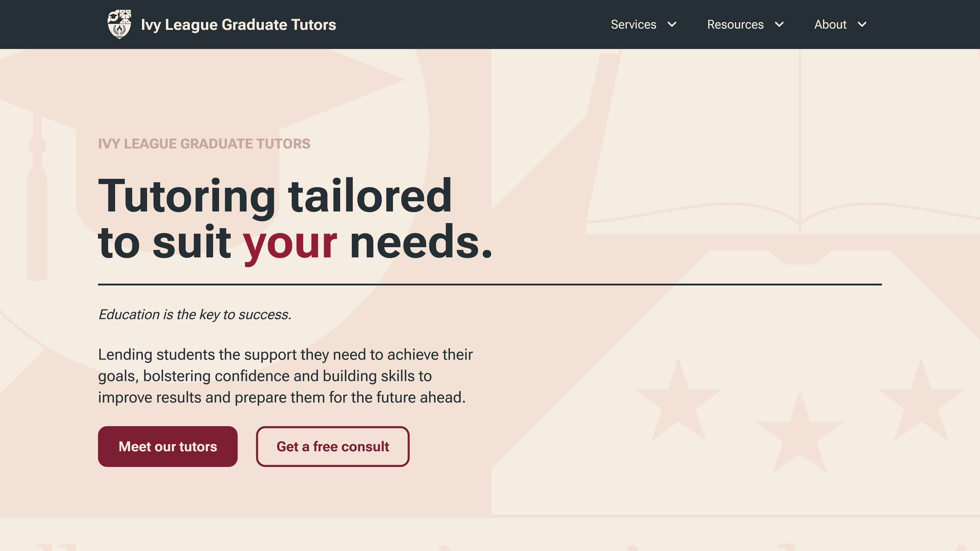The height and width of the screenshot is (551, 980).
Task: Click the Get a free consult button
Action: pos(333,446)
